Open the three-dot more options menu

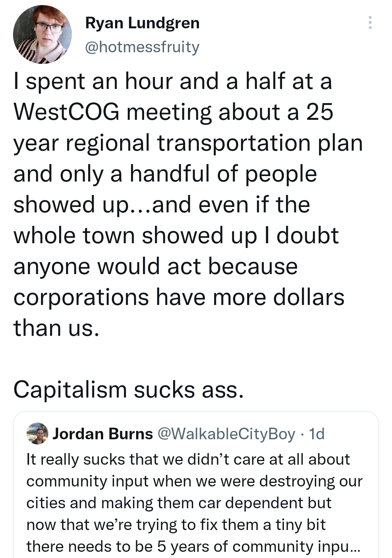(x=370, y=23)
